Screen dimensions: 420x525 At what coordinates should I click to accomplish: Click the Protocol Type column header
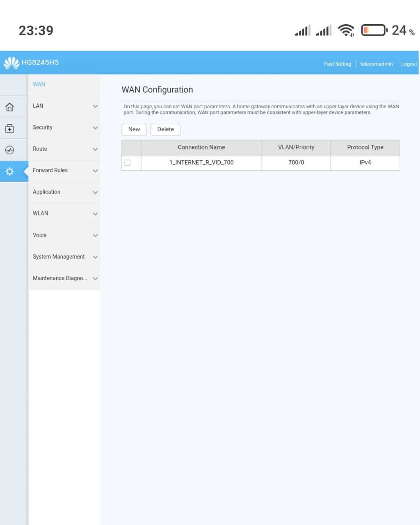[365, 147]
